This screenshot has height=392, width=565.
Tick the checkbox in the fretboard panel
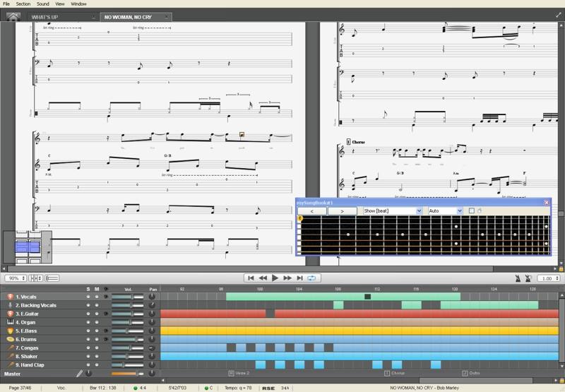(x=472, y=210)
